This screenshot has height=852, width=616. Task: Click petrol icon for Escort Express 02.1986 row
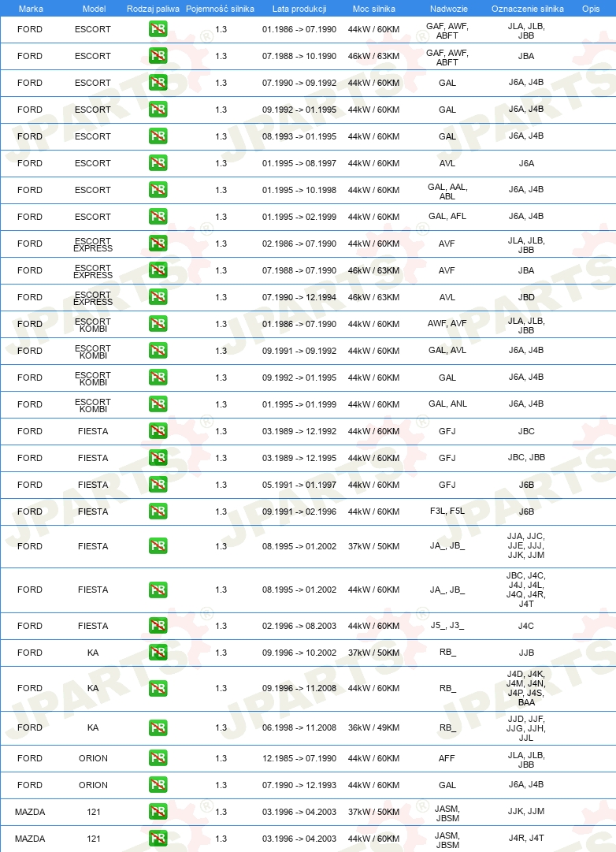coord(158,244)
